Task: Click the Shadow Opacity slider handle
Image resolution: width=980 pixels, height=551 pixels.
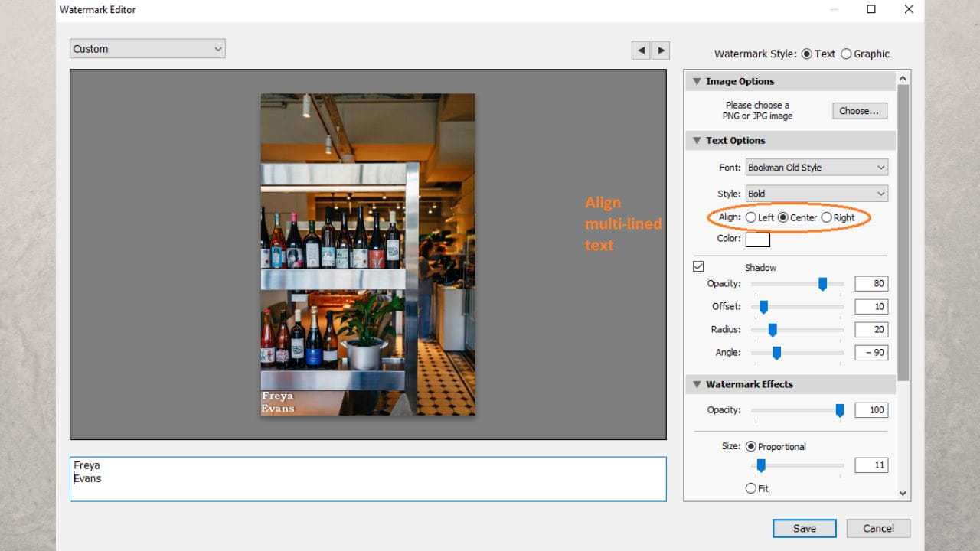Action: (822, 284)
